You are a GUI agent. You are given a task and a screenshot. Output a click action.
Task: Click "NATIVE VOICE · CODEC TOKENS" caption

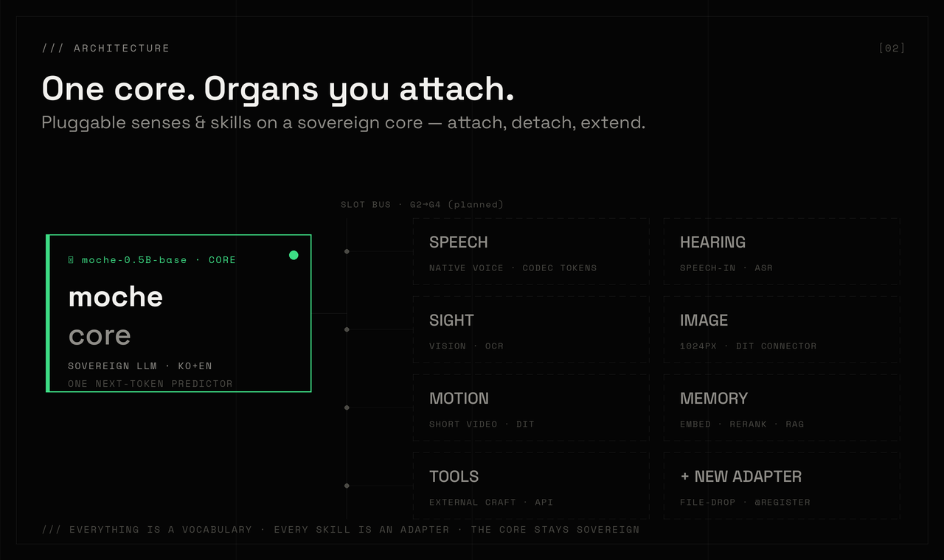coord(513,268)
